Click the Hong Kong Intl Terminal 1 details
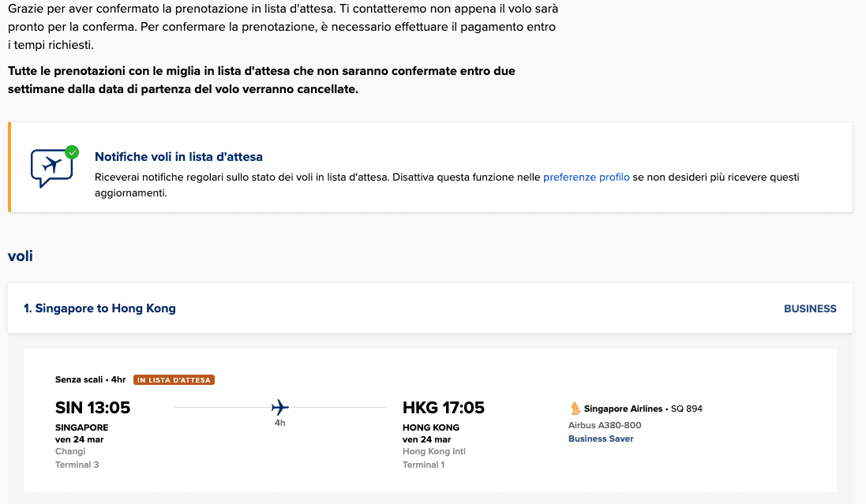The height and width of the screenshot is (504, 866). 434,458
